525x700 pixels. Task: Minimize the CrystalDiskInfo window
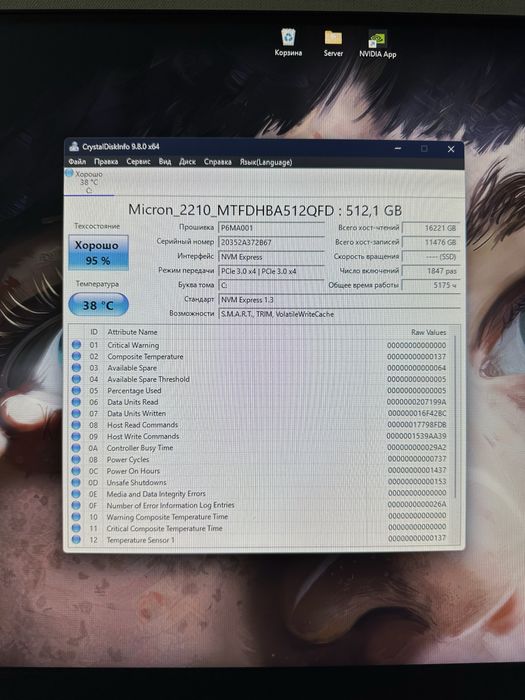coord(398,148)
